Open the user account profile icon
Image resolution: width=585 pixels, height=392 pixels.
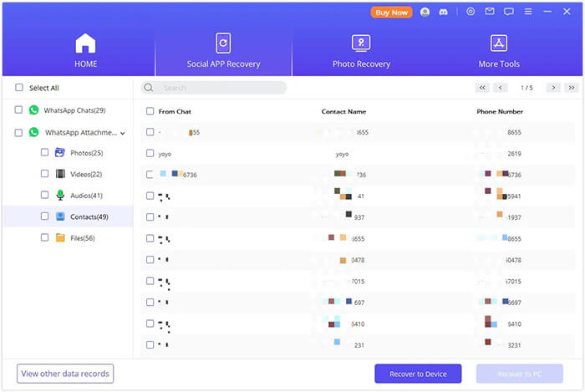(425, 13)
